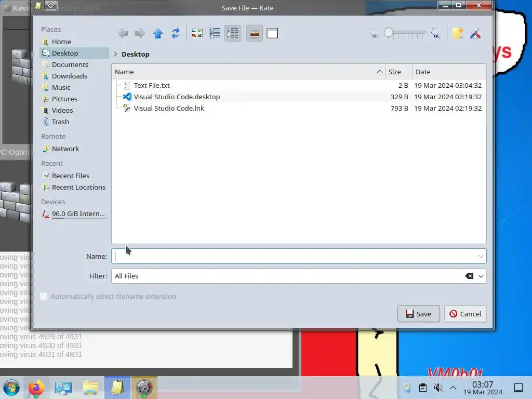The height and width of the screenshot is (399, 532).
Task: Sort files by Size column
Action: tap(398, 72)
